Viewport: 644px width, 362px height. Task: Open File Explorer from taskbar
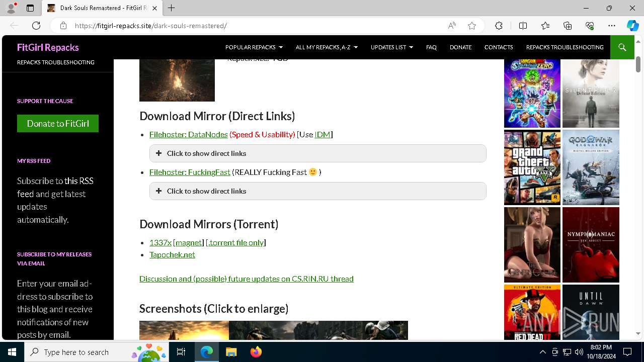tap(231, 352)
